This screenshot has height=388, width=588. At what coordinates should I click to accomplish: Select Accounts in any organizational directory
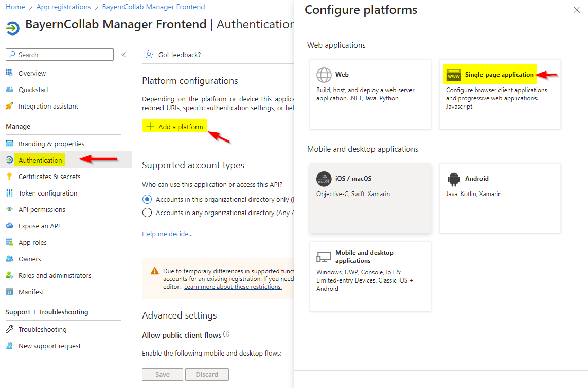[x=147, y=213]
